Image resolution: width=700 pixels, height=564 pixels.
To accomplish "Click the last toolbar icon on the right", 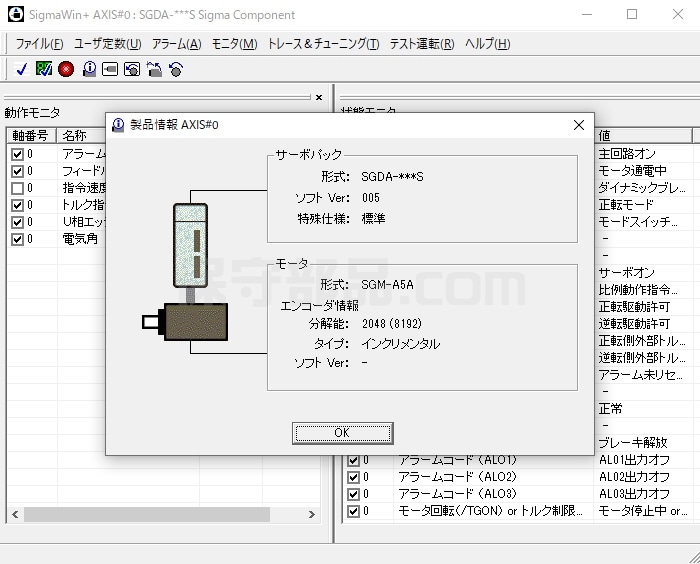I will (x=176, y=69).
